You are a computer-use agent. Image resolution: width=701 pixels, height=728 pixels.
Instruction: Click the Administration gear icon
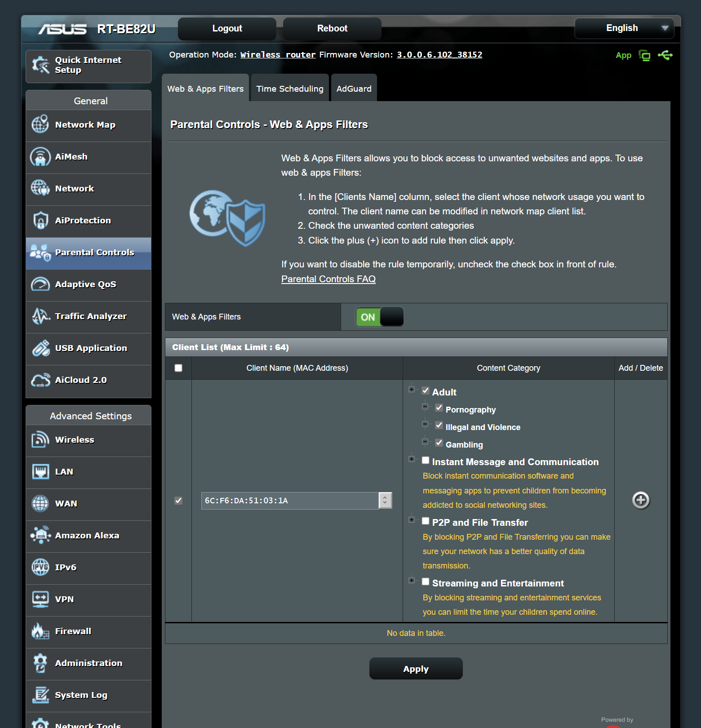[x=40, y=663]
